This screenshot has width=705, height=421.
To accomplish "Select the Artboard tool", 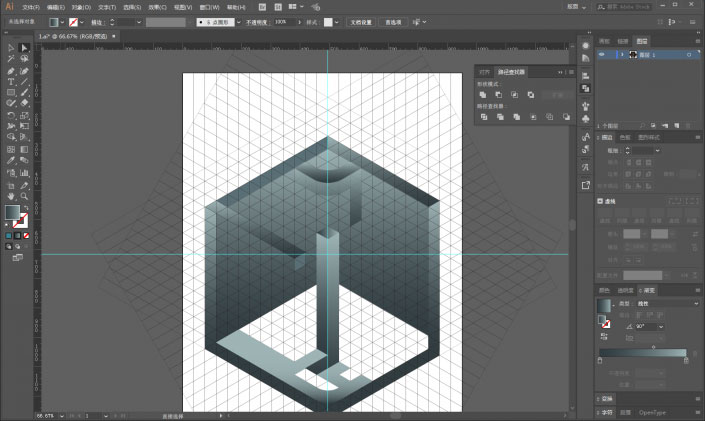I will tap(11, 185).
